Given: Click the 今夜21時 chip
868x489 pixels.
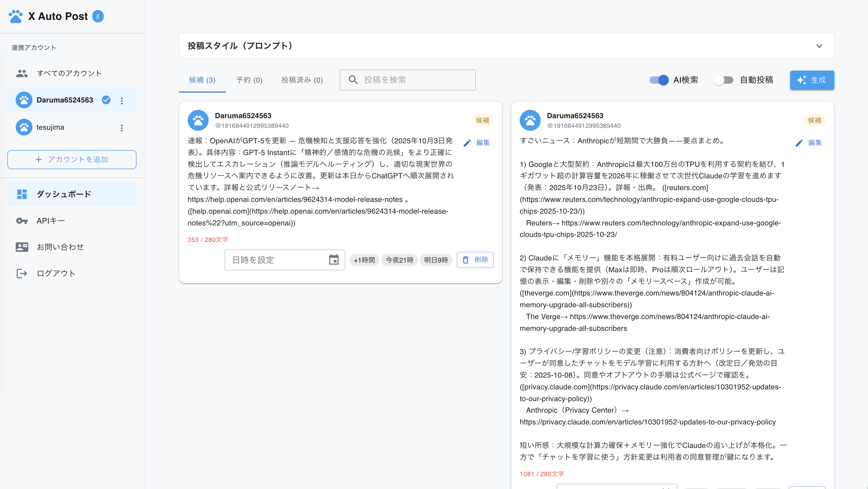Looking at the screenshot, I should tap(399, 260).
